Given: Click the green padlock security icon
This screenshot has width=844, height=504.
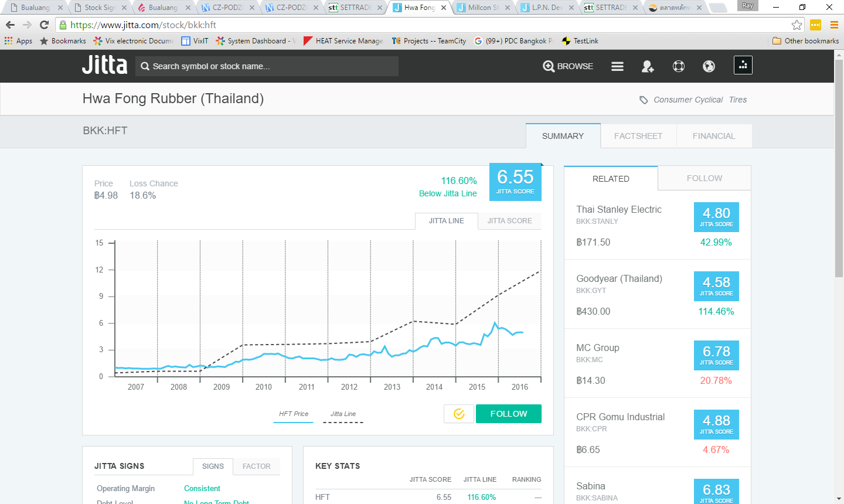Looking at the screenshot, I should coord(63,25).
